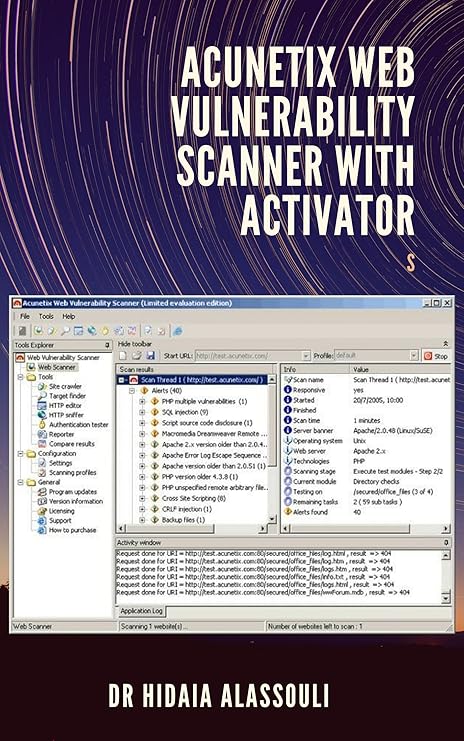Open Site crawler from the tree
The width and height of the screenshot is (464, 741).
click(x=65, y=386)
